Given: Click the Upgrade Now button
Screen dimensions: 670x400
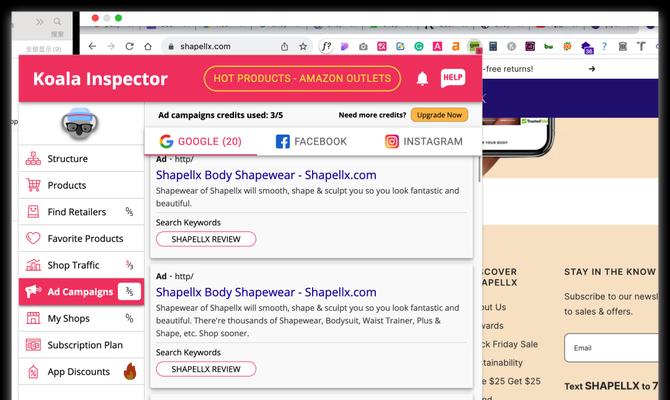Looking at the screenshot, I should tap(439, 115).
